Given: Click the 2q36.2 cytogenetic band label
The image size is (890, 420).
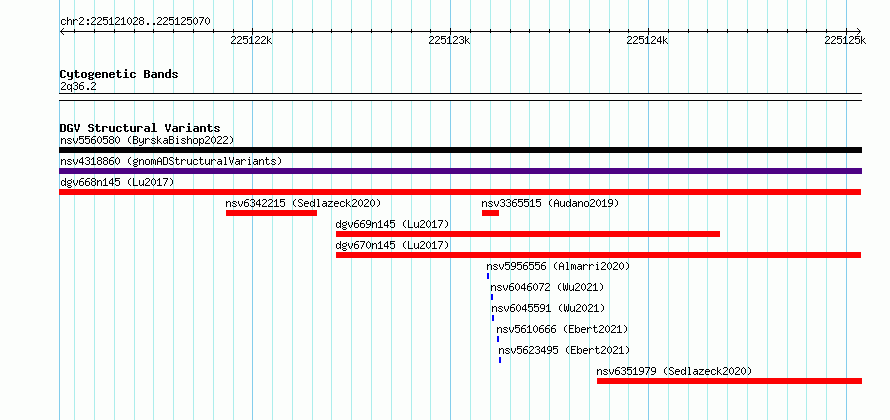Looking at the screenshot, I should pyautogui.click(x=78, y=86).
